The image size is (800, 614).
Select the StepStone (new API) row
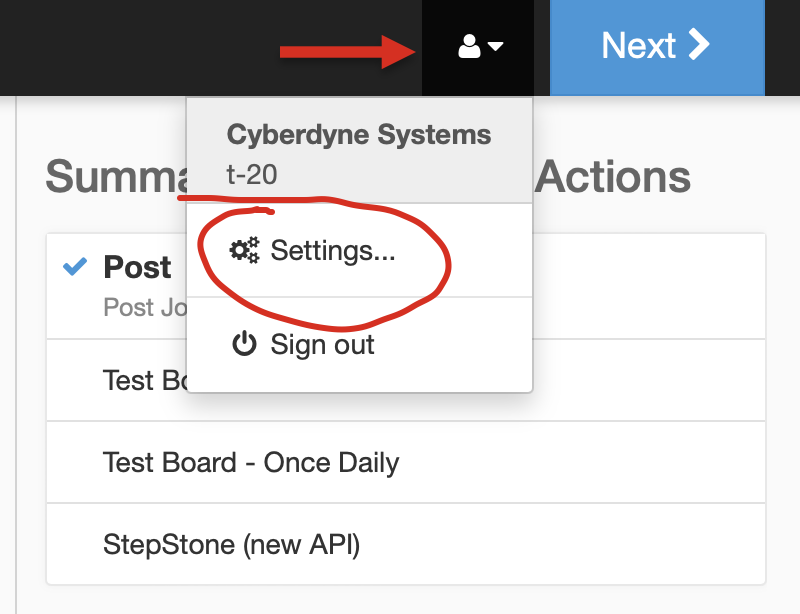coord(231,545)
